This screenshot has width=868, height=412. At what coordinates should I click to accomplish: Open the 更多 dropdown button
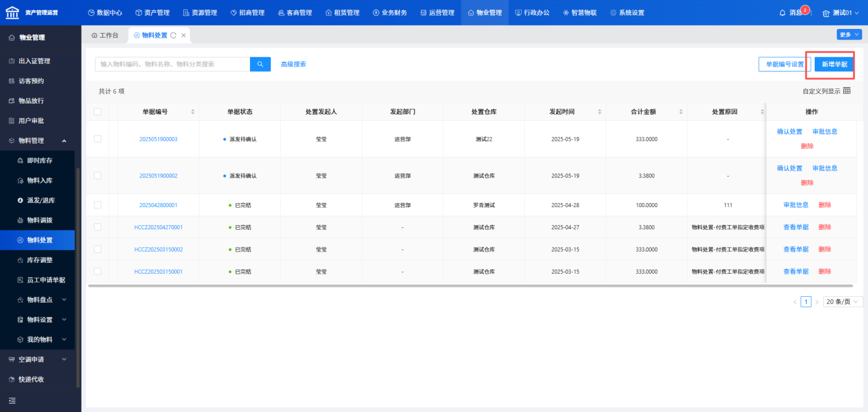pos(849,35)
